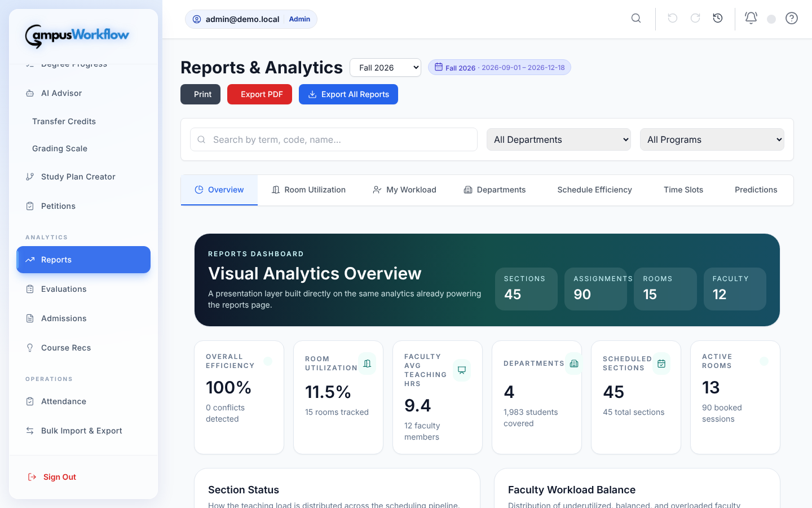Open AI Advisor in the sidebar
The image size is (812, 508).
click(x=83, y=93)
